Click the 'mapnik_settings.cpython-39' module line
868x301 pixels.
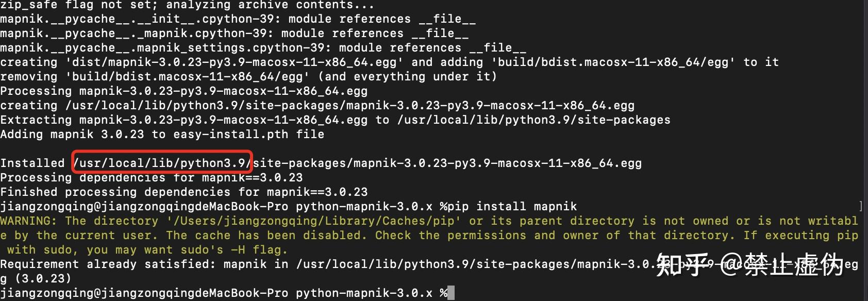click(263, 48)
